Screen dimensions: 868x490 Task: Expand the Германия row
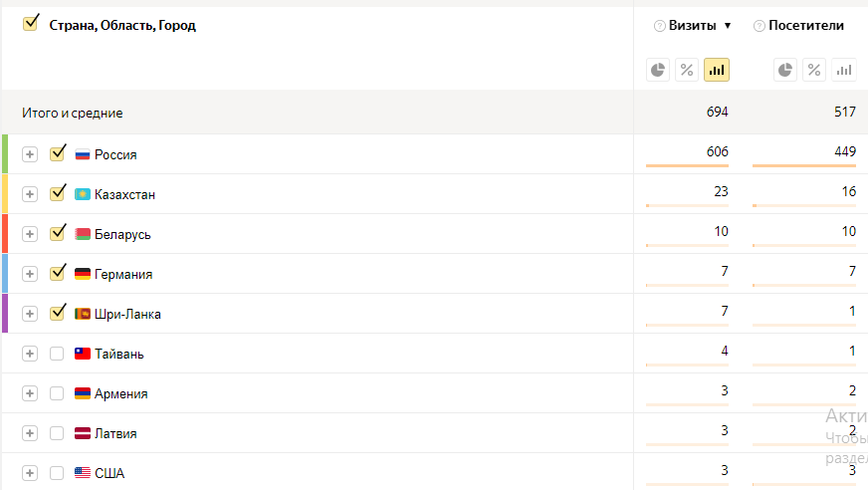click(x=30, y=274)
